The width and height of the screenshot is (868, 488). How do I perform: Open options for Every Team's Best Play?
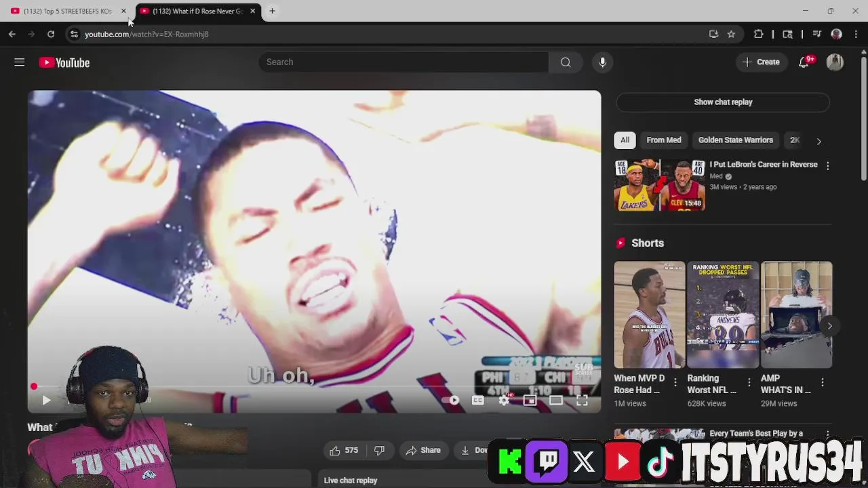(x=827, y=434)
